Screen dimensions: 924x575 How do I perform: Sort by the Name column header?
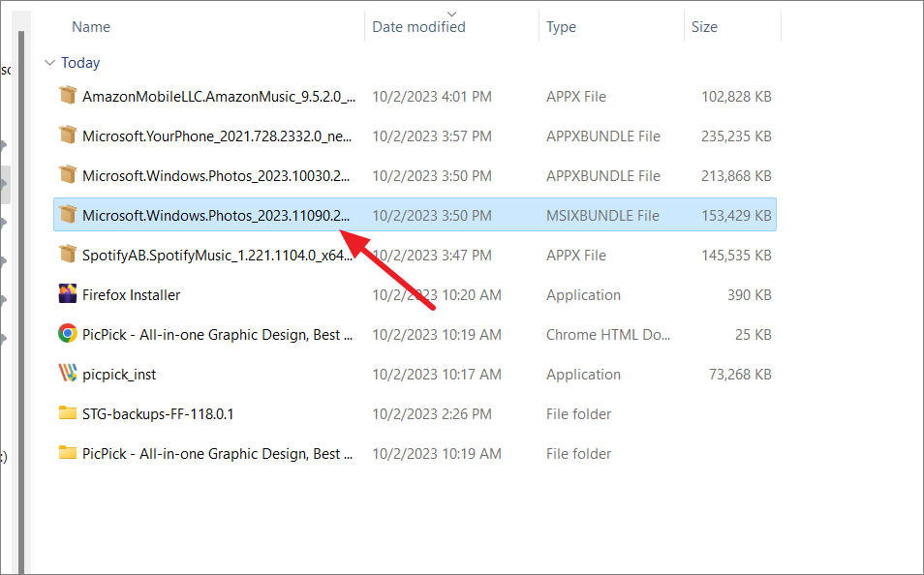(x=91, y=27)
